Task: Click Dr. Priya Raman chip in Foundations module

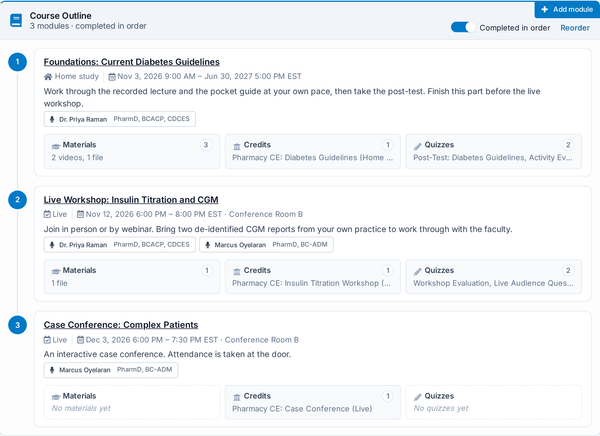Action: pyautogui.click(x=120, y=119)
